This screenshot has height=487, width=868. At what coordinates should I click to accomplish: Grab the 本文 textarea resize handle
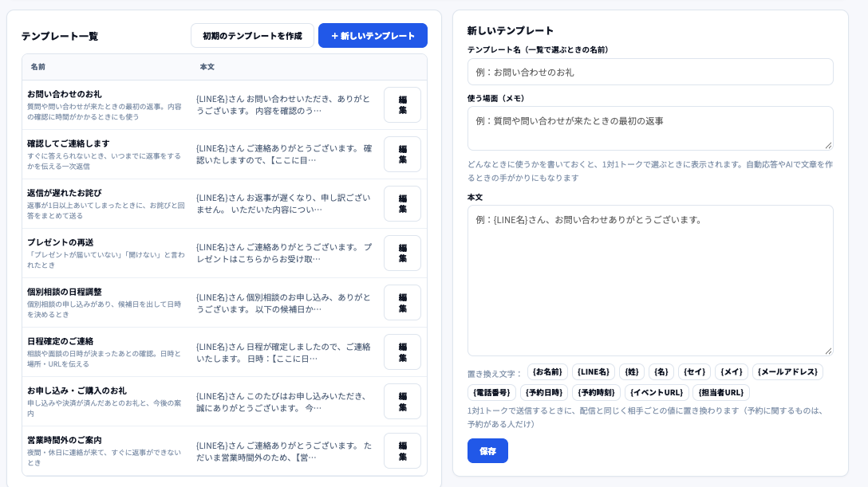(828, 351)
